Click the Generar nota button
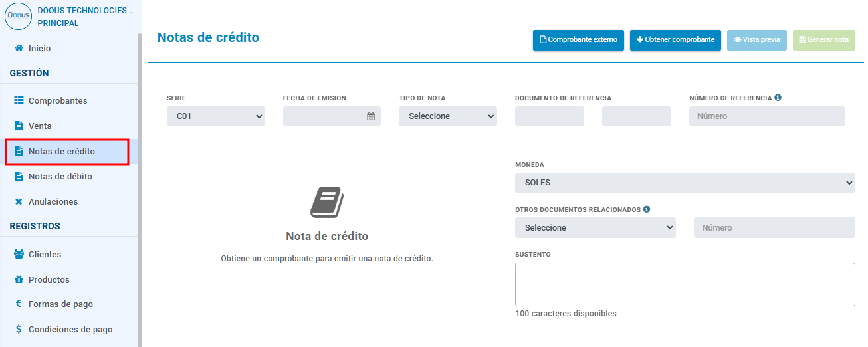The width and height of the screenshot is (868, 347). (824, 40)
